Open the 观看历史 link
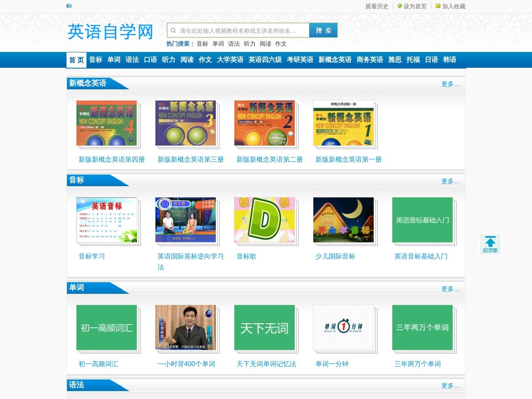 click(x=377, y=6)
